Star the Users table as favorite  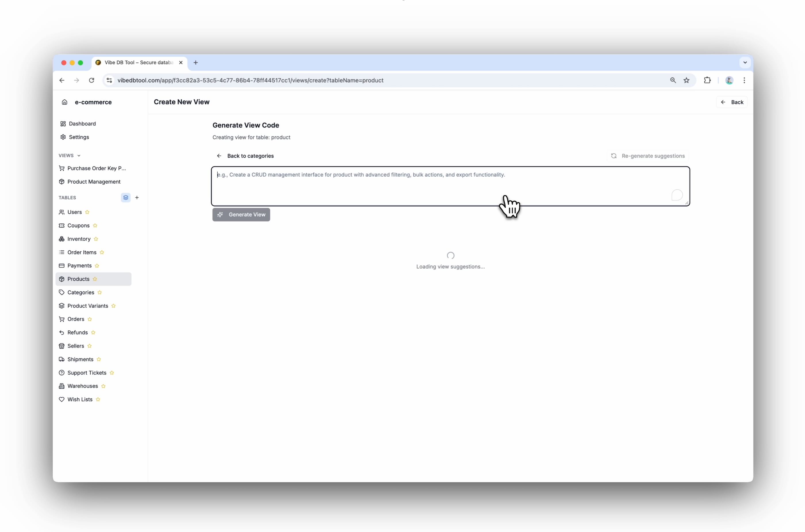pyautogui.click(x=88, y=212)
